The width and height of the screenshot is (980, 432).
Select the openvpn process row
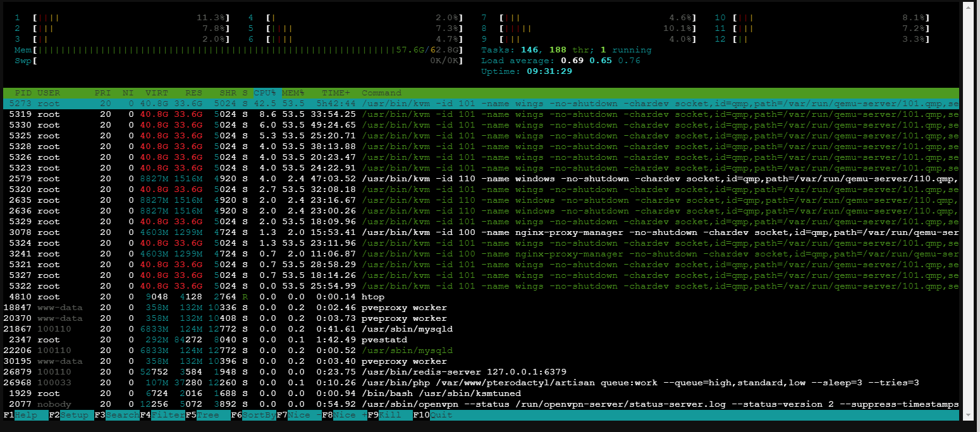(x=443, y=404)
